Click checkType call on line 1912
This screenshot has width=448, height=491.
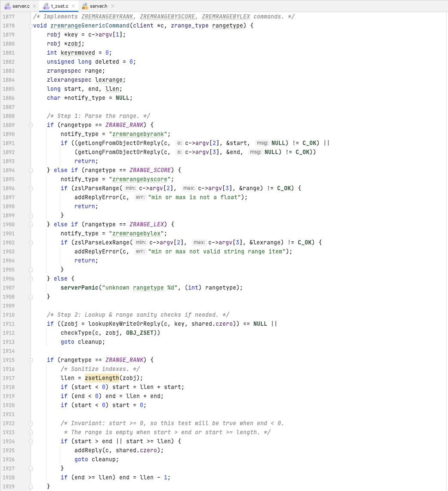click(76, 333)
